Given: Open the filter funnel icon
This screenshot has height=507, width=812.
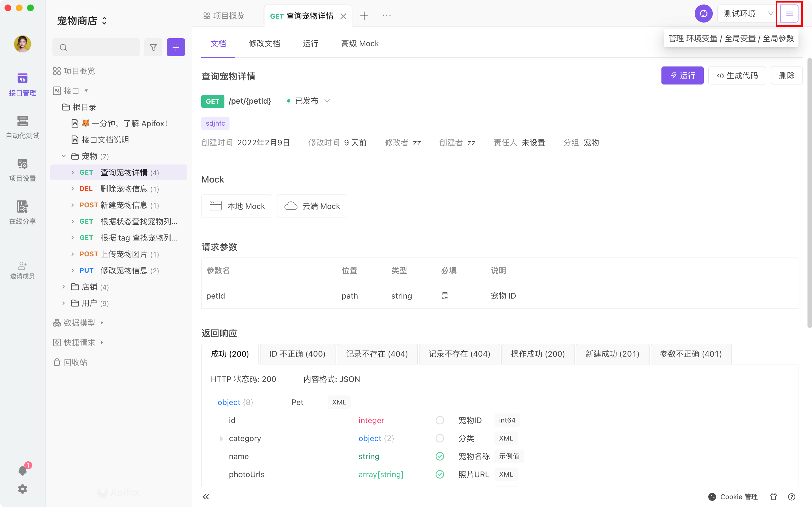Looking at the screenshot, I should tap(153, 47).
